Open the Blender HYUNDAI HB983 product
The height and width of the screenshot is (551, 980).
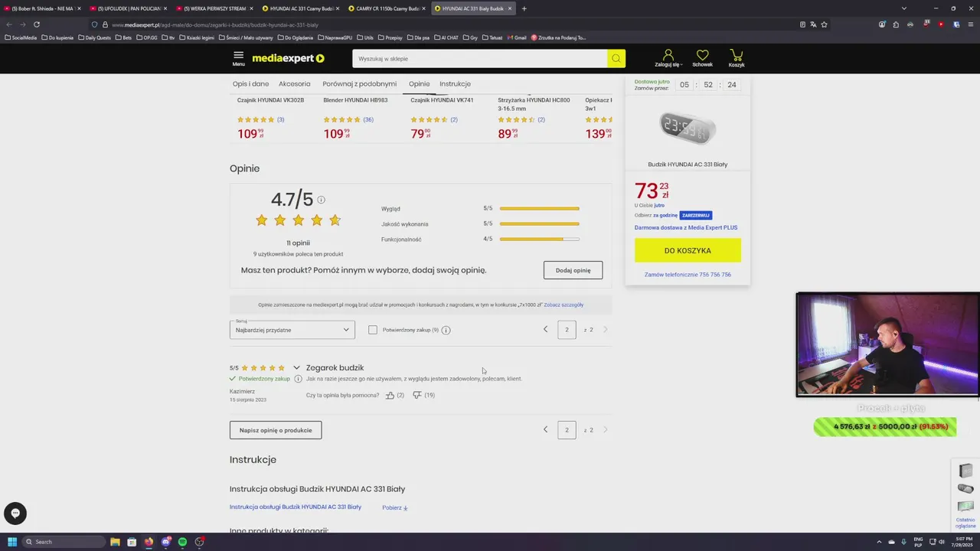pyautogui.click(x=355, y=100)
